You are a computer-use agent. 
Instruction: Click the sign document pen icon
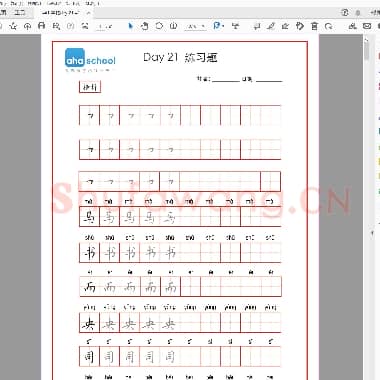coord(285,26)
